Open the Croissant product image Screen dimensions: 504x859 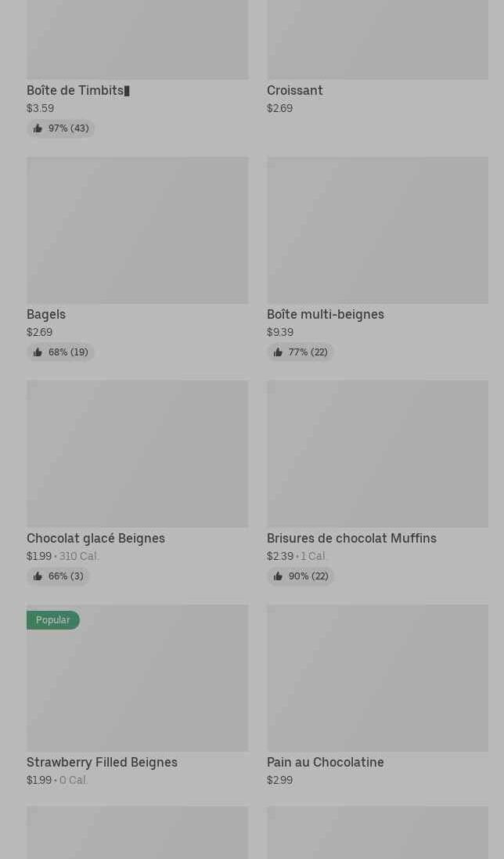coord(377,39)
